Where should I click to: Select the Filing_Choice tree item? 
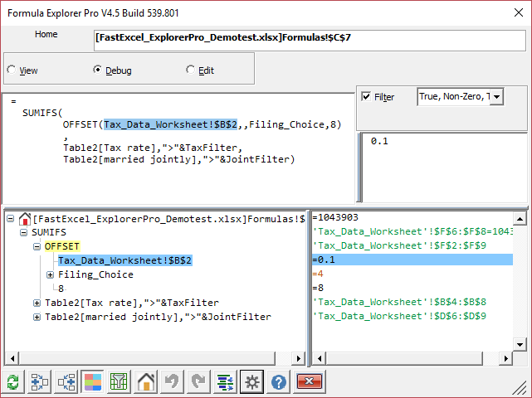[x=95, y=274]
